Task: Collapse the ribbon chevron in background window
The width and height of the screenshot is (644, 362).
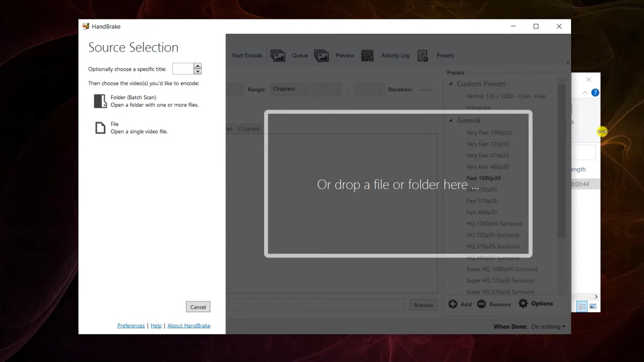Action: pos(585,93)
